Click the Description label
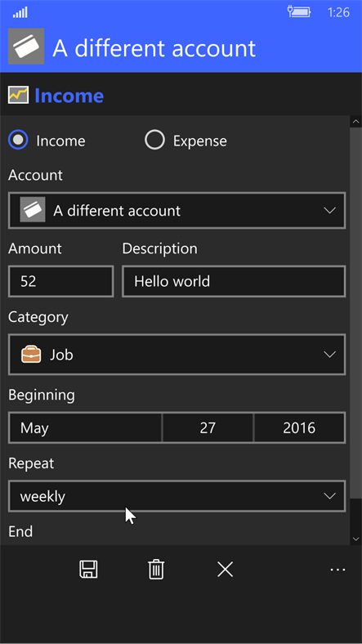This screenshot has height=644, width=362. [x=159, y=249]
